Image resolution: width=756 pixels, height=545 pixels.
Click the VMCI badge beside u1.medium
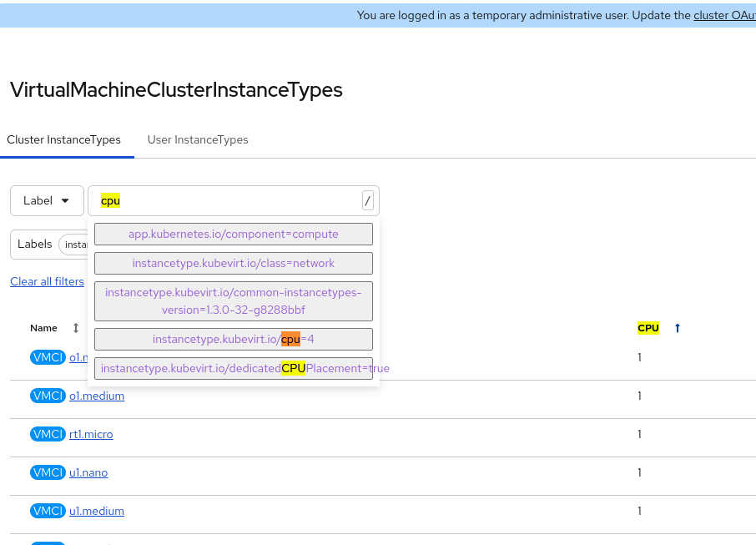pyautogui.click(x=48, y=511)
